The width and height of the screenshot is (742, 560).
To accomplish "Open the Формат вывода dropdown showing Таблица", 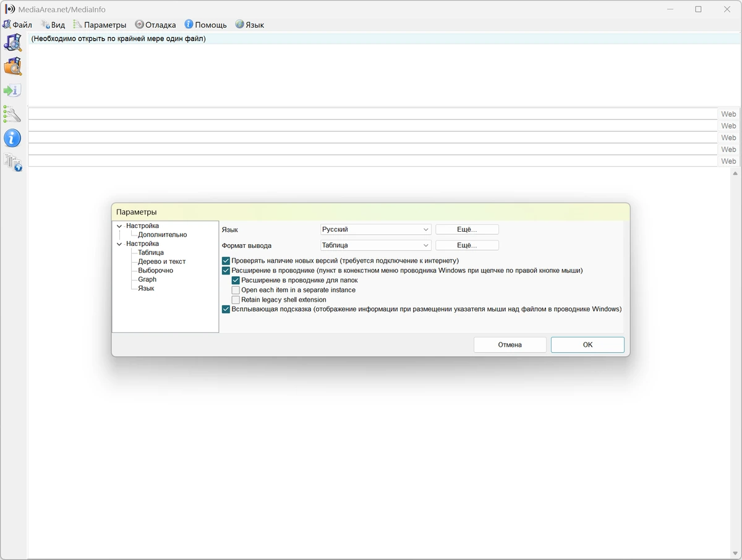I will (x=375, y=245).
